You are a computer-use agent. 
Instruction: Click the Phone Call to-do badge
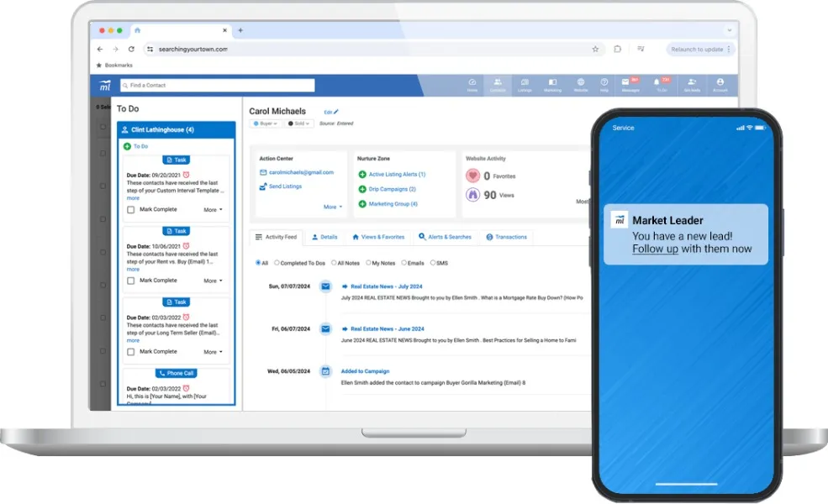176,373
